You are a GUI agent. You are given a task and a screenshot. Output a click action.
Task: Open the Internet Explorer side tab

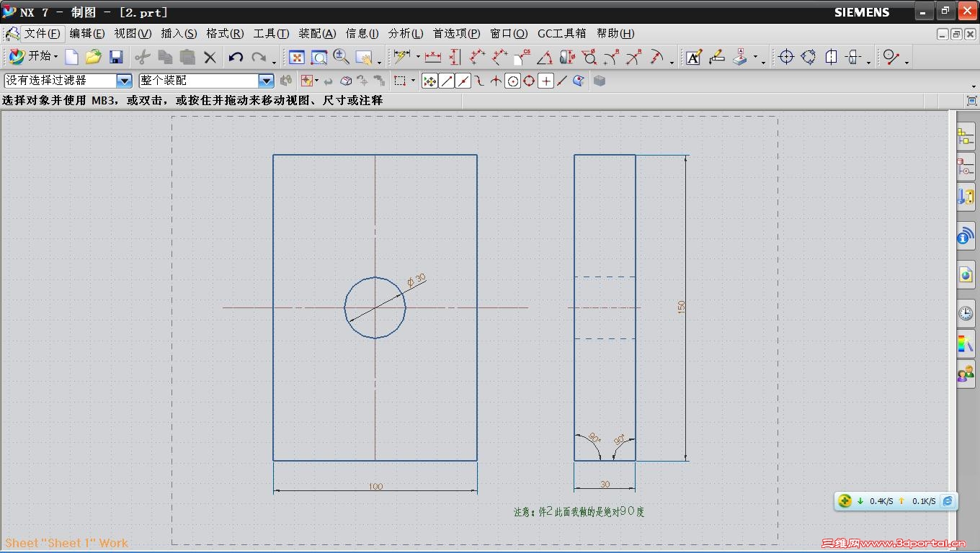[x=966, y=276]
